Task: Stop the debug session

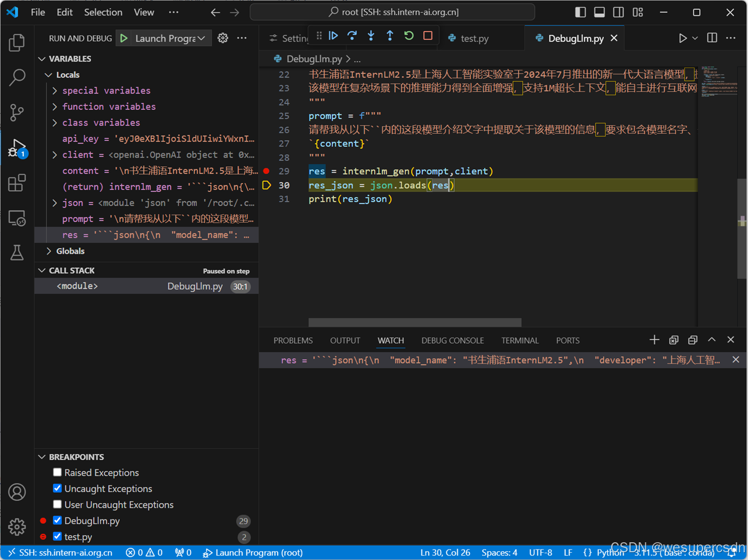Action: (x=428, y=35)
